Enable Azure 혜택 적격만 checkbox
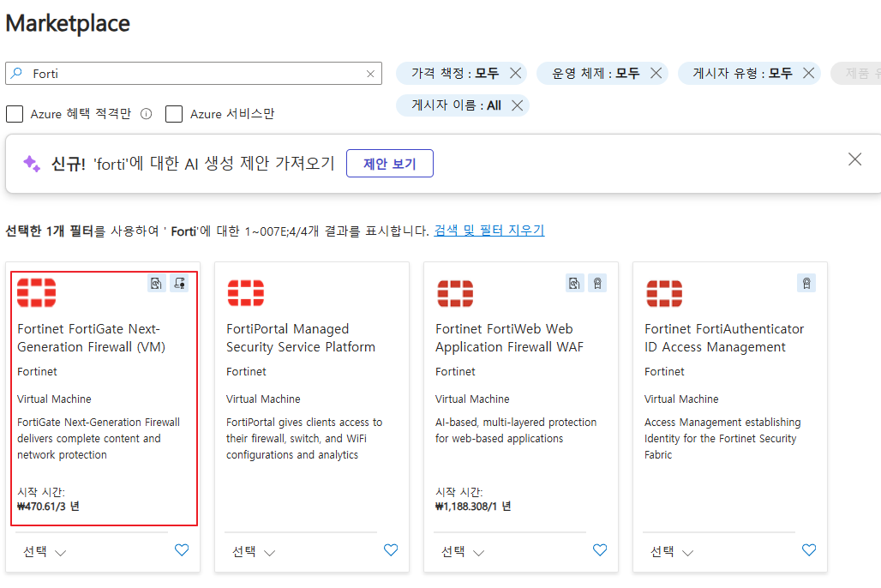The width and height of the screenshot is (881, 588). [x=15, y=114]
